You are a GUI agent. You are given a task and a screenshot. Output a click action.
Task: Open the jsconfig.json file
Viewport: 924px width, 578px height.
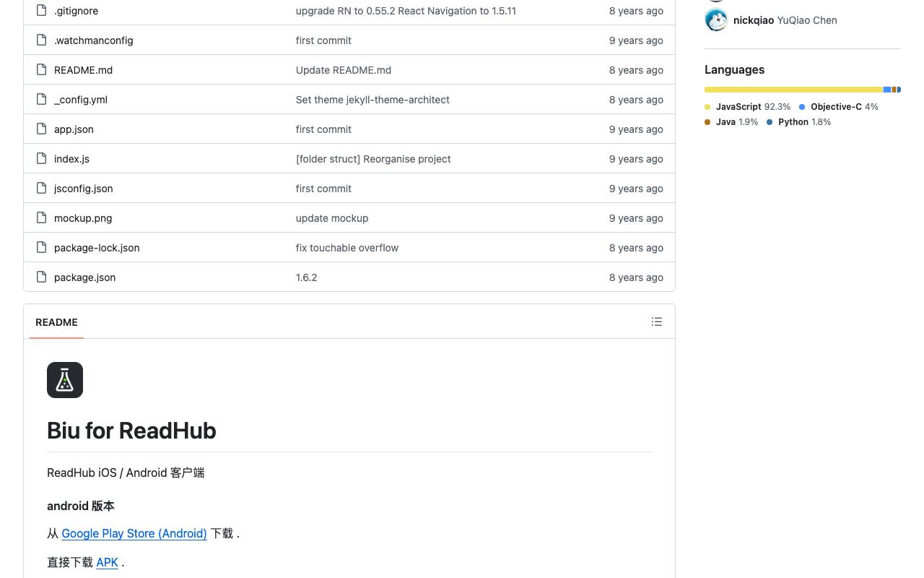pos(84,189)
